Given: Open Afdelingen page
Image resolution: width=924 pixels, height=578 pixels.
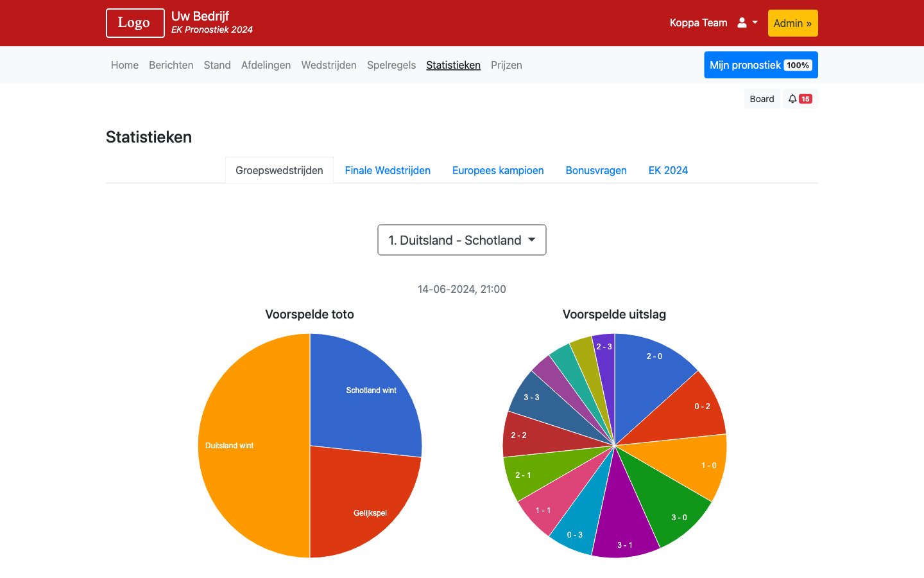Looking at the screenshot, I should (x=266, y=65).
